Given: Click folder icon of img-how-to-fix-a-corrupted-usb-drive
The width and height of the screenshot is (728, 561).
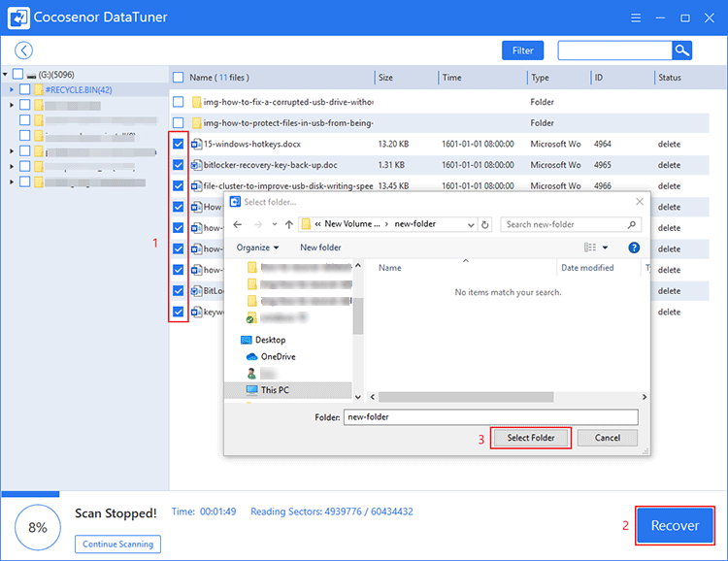Looking at the screenshot, I should (x=196, y=102).
